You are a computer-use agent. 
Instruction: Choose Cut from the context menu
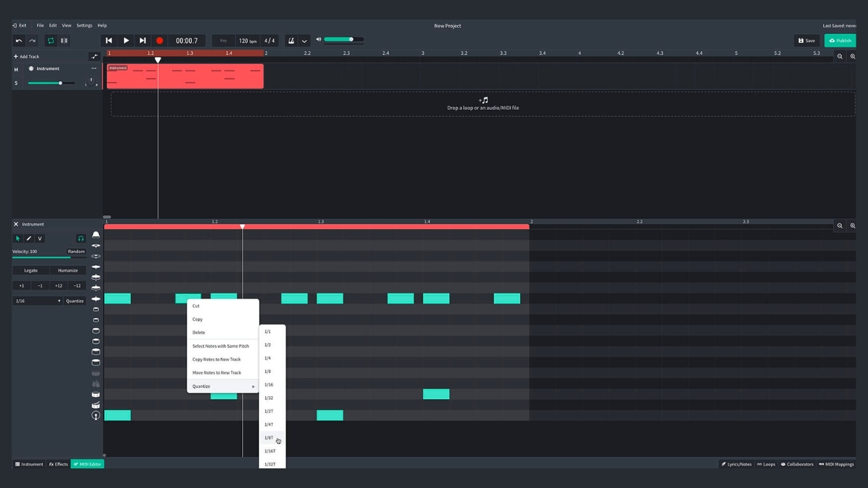pyautogui.click(x=222, y=306)
